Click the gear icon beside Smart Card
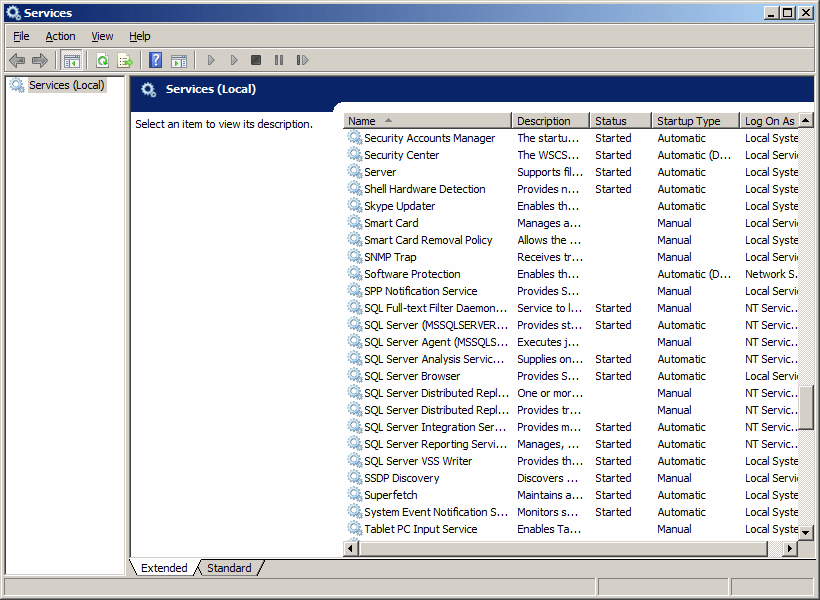Screen dimensions: 820x600 [x=355, y=222]
